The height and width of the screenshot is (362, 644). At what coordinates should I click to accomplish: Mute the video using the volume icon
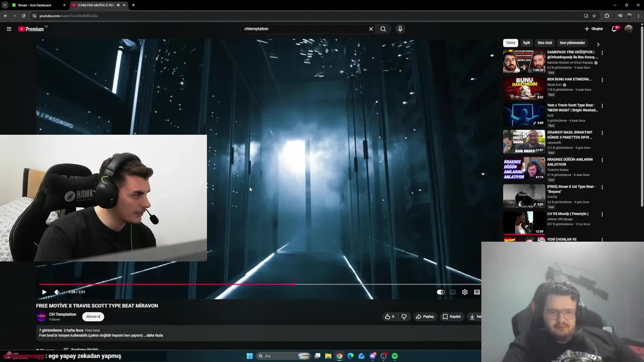(x=57, y=292)
